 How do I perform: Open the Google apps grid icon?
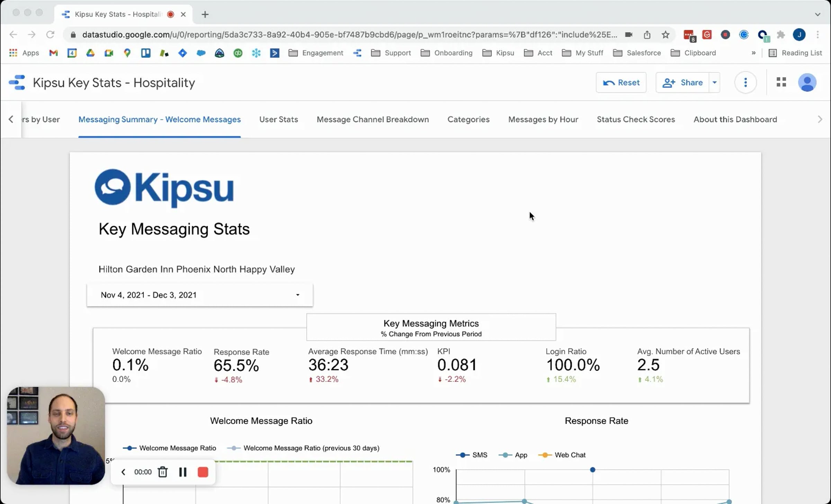pyautogui.click(x=781, y=82)
